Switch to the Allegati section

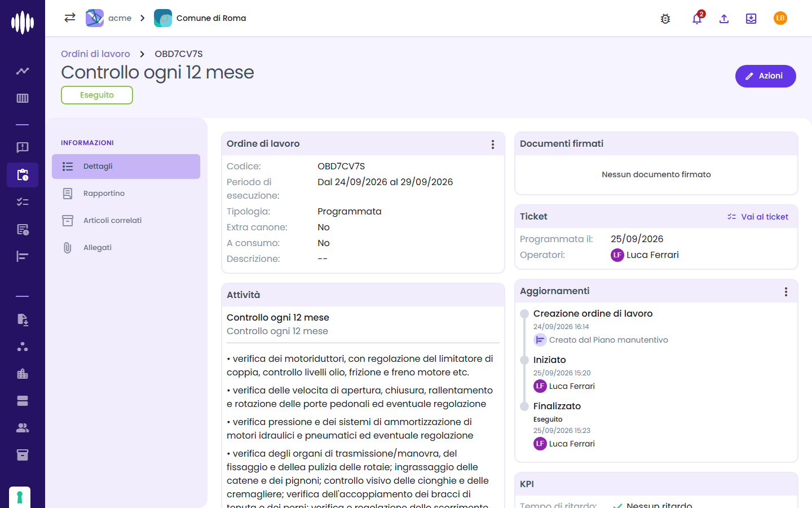(126, 248)
